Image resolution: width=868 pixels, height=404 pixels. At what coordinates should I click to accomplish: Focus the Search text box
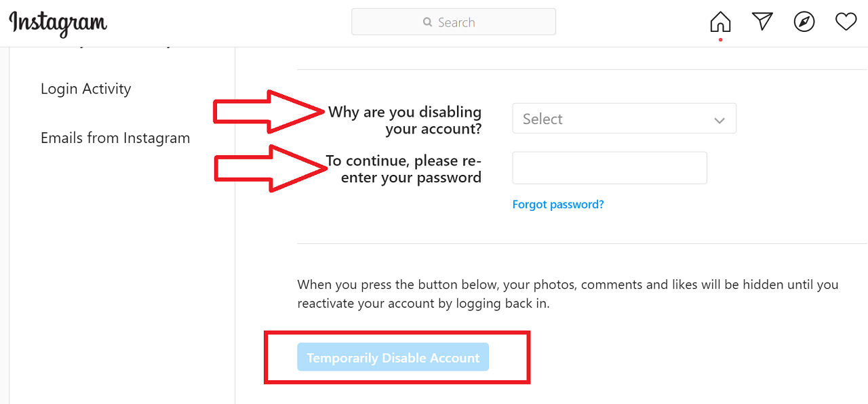point(454,22)
